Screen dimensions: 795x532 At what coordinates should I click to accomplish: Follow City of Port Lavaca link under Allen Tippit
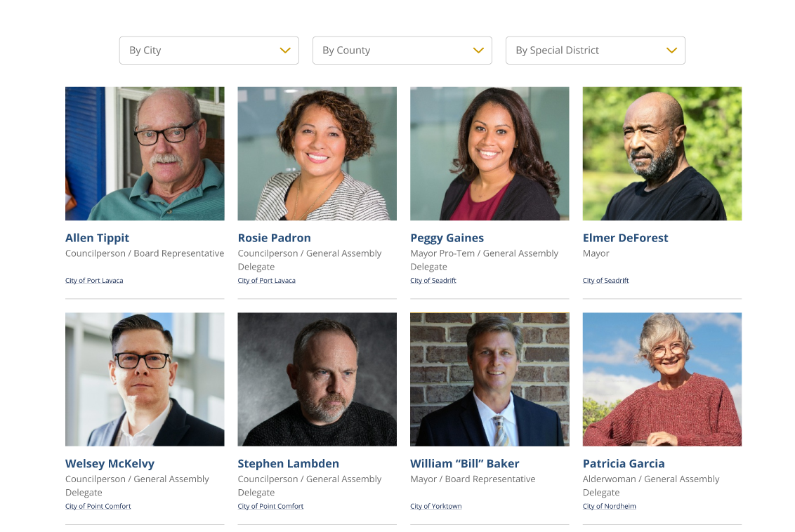[x=94, y=280]
